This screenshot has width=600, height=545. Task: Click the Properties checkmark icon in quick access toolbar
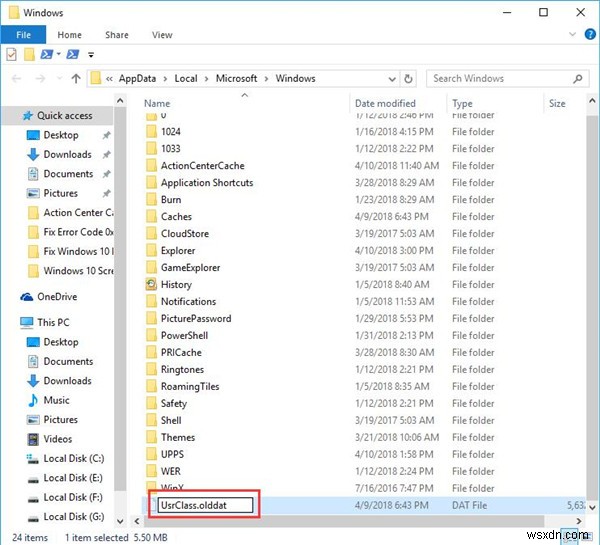11,54
